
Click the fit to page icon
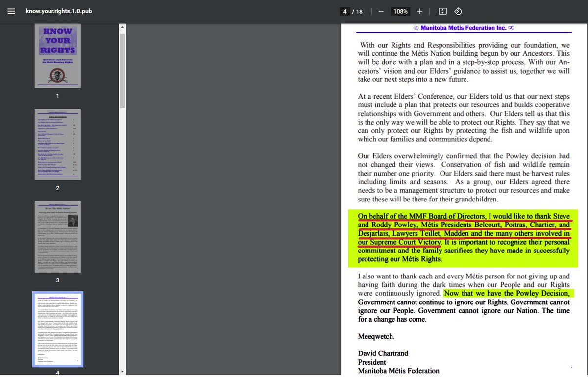(x=442, y=11)
